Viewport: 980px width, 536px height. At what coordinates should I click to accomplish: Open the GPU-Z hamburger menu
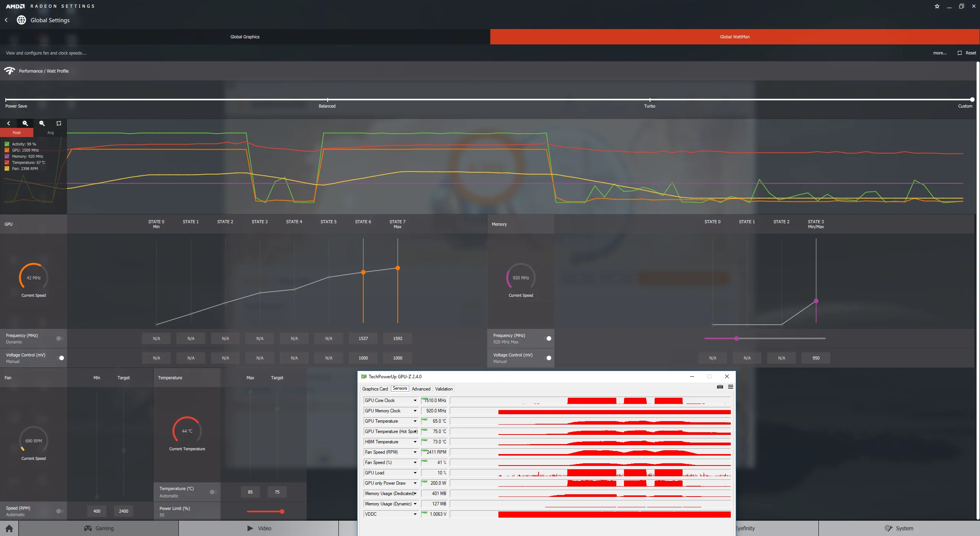coord(730,387)
